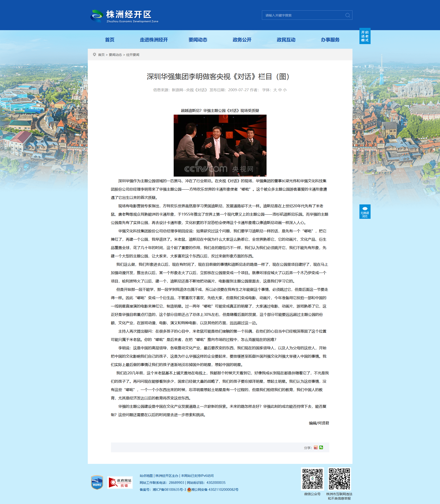Click the 事业单位 shield badge
This screenshot has width=440, height=504.
(97, 482)
